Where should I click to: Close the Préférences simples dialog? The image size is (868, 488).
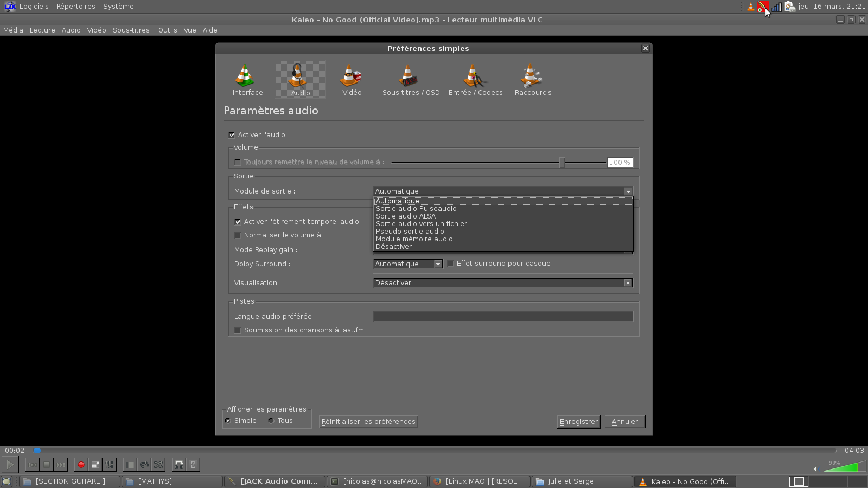pos(646,48)
